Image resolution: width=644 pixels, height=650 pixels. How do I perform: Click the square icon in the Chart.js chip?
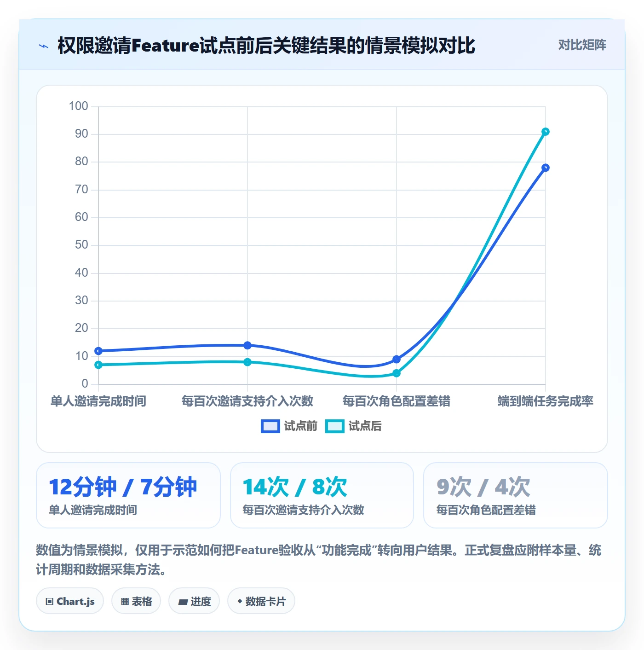coord(50,602)
